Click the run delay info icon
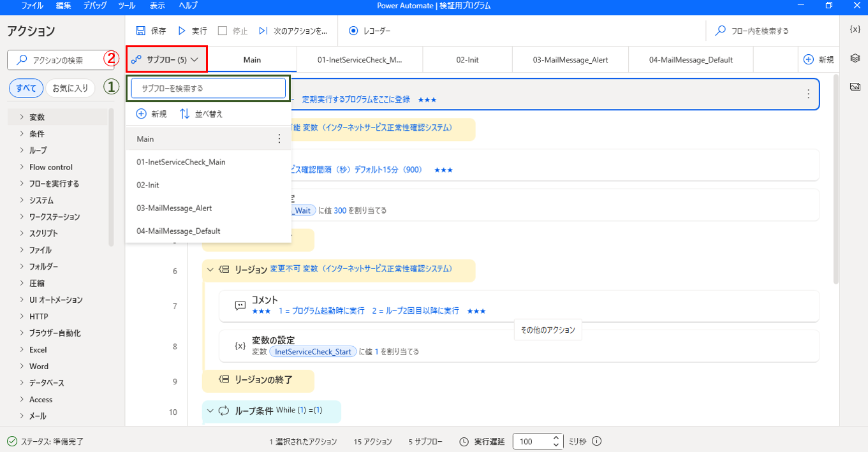 597,441
